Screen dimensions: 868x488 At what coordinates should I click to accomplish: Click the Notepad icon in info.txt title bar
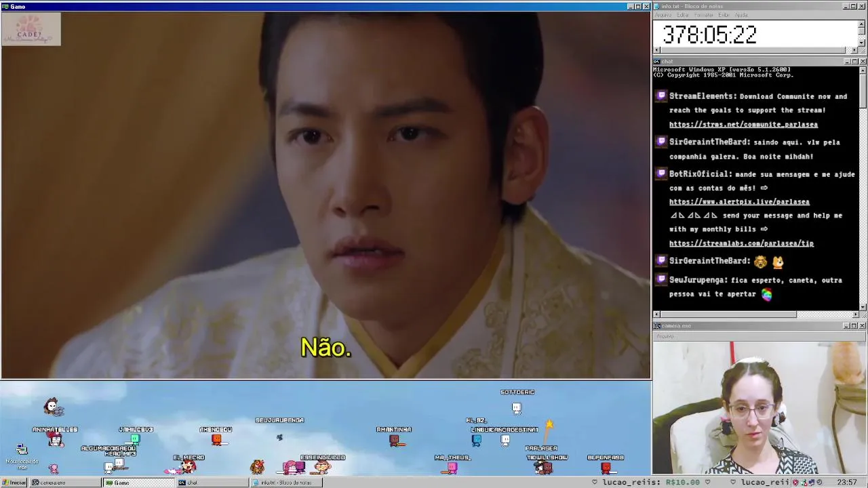point(657,6)
